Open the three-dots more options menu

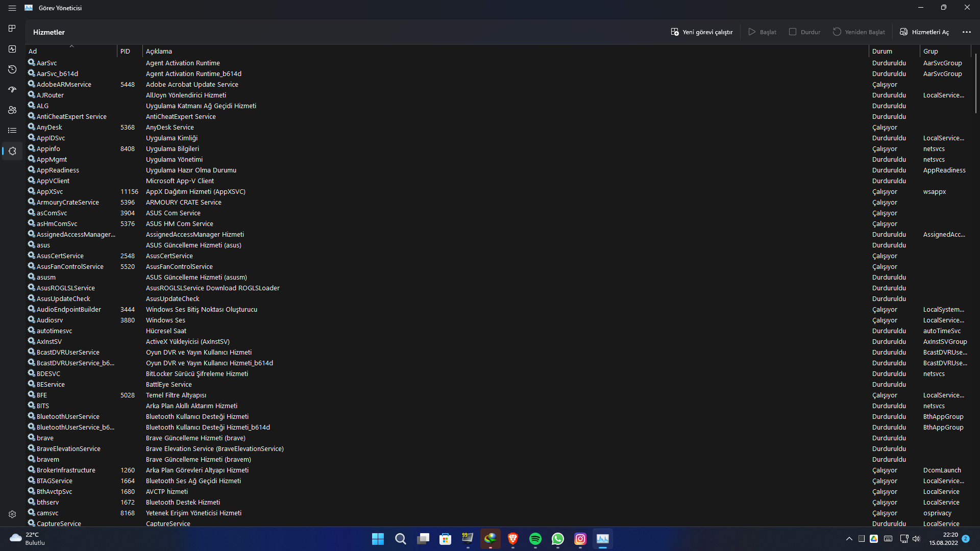click(966, 32)
